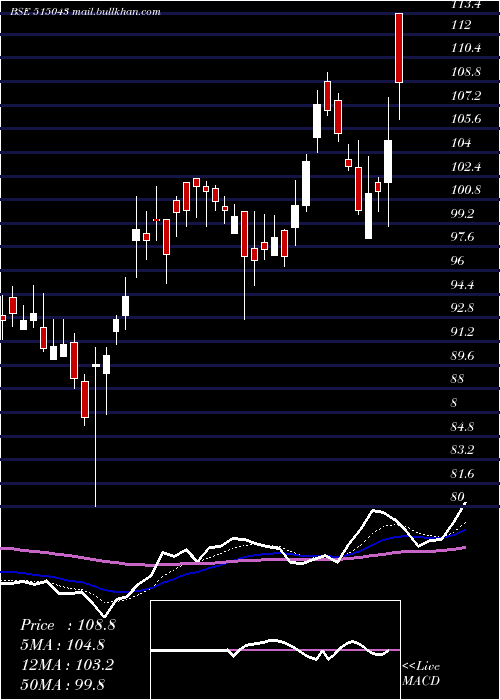
Task: Select the 83.2 price axis label
Action: click(463, 450)
